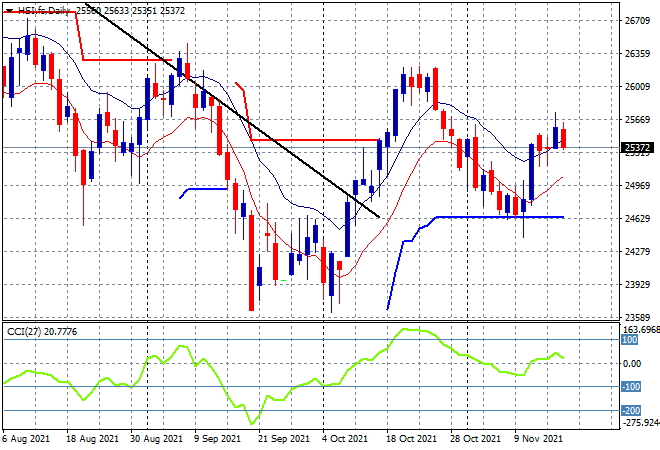
Task: Click the 9 Sep 2021 date label
Action: point(217,439)
